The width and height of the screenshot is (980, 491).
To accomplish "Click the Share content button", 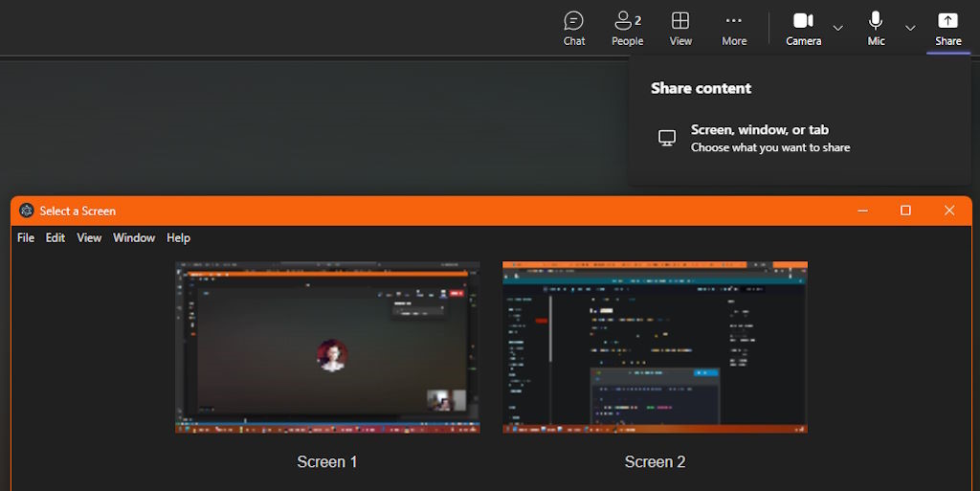I will pyautogui.click(x=947, y=29).
